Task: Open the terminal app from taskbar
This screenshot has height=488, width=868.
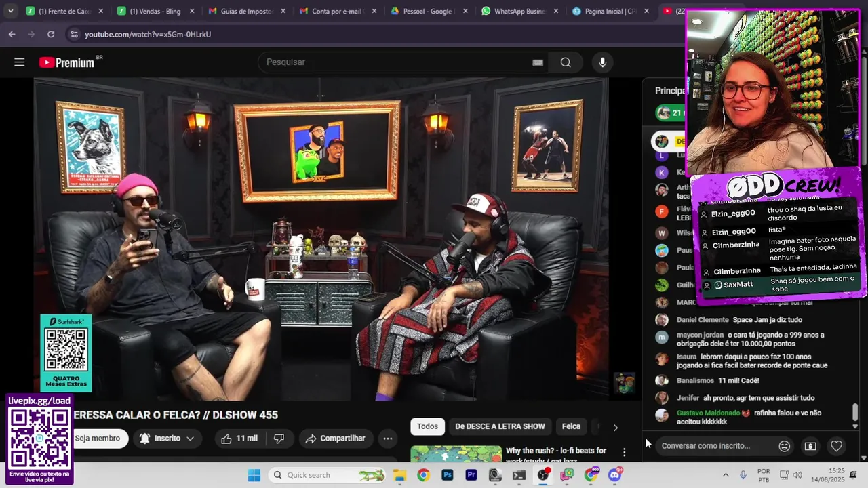Action: coord(519,475)
